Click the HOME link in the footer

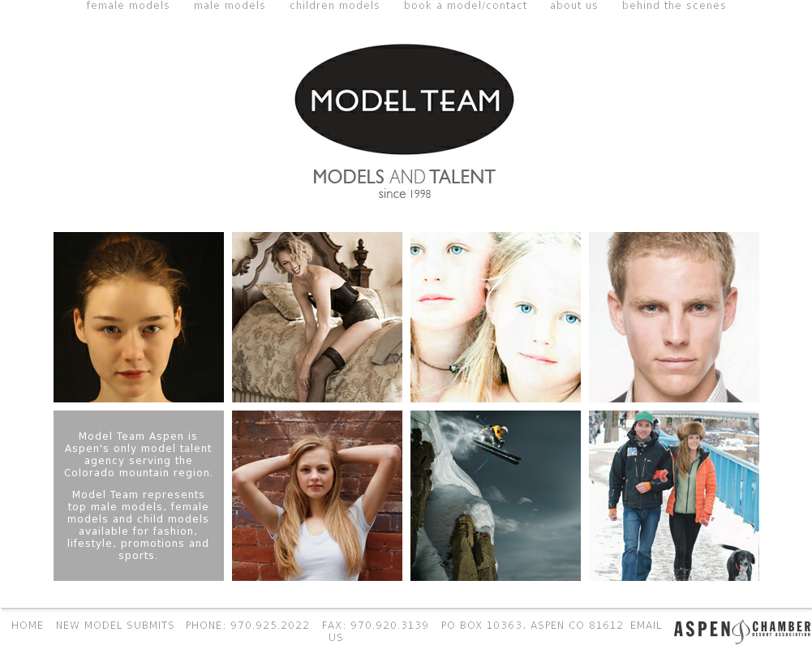(x=27, y=625)
